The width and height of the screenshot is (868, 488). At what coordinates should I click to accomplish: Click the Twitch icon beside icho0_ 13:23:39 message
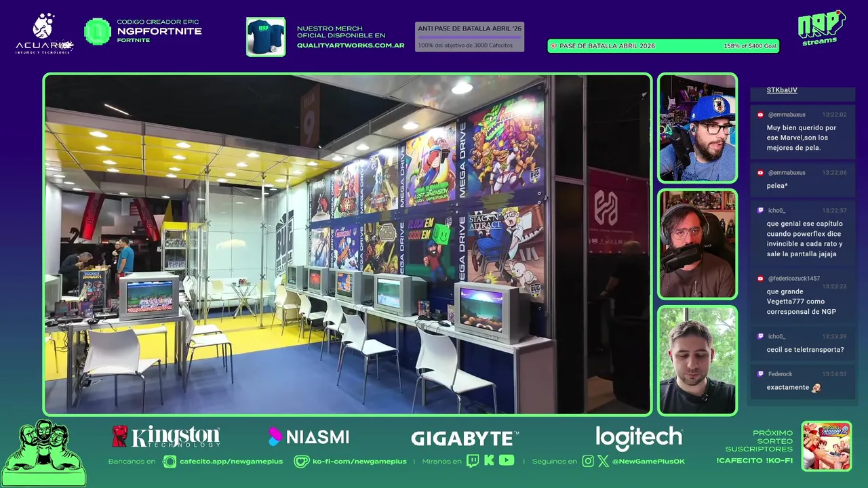point(761,336)
